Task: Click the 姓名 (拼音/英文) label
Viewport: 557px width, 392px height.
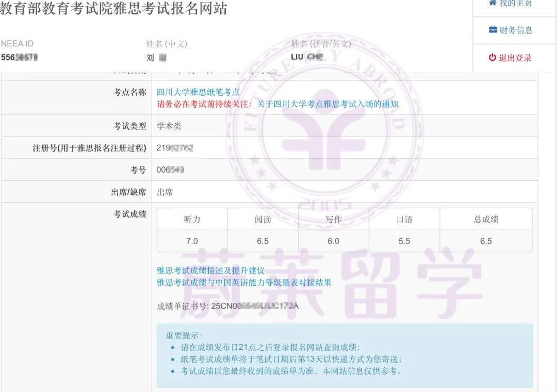Action: click(321, 44)
